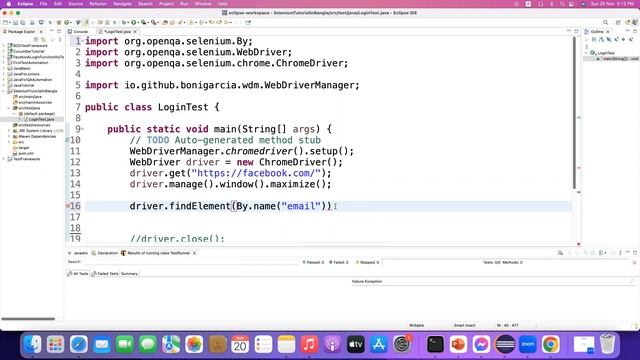640x360 pixels.
Task: Open Terminal from the dock
Action: [x=435, y=344]
